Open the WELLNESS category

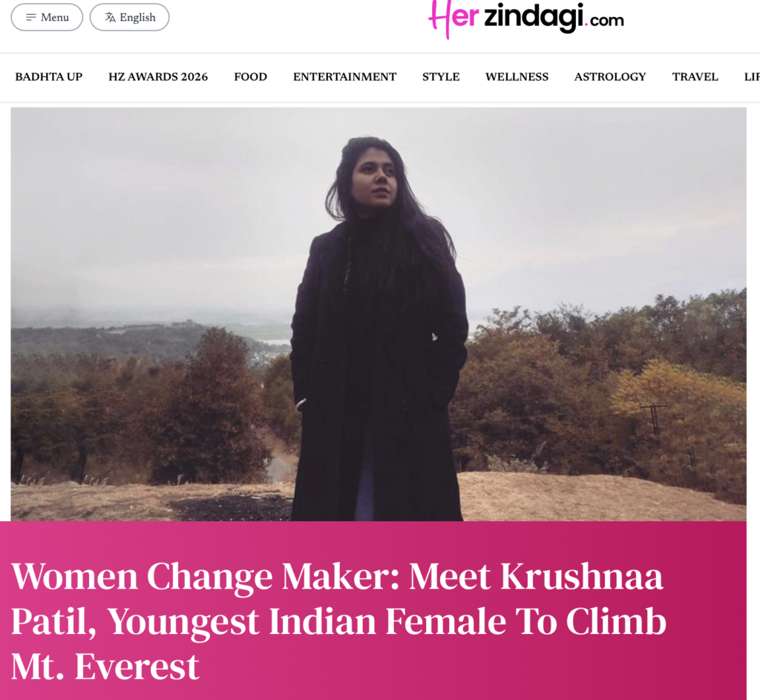tap(517, 76)
